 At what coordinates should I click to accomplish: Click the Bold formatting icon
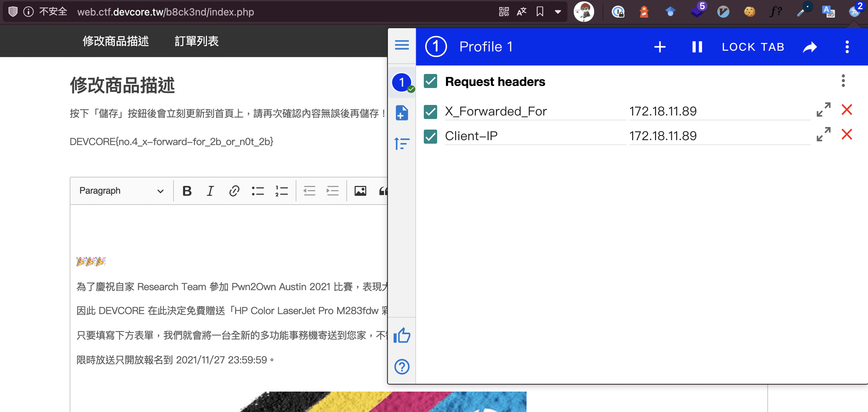pos(187,191)
